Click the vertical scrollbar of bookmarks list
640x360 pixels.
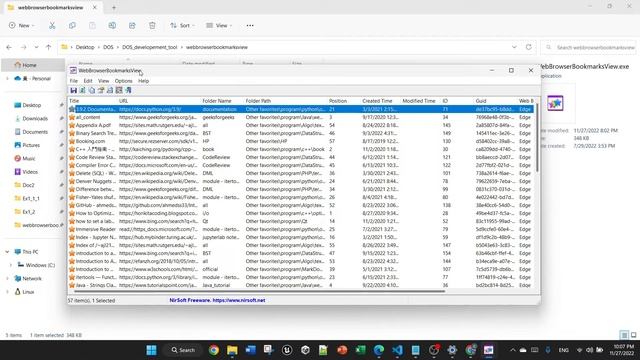tap(537, 139)
